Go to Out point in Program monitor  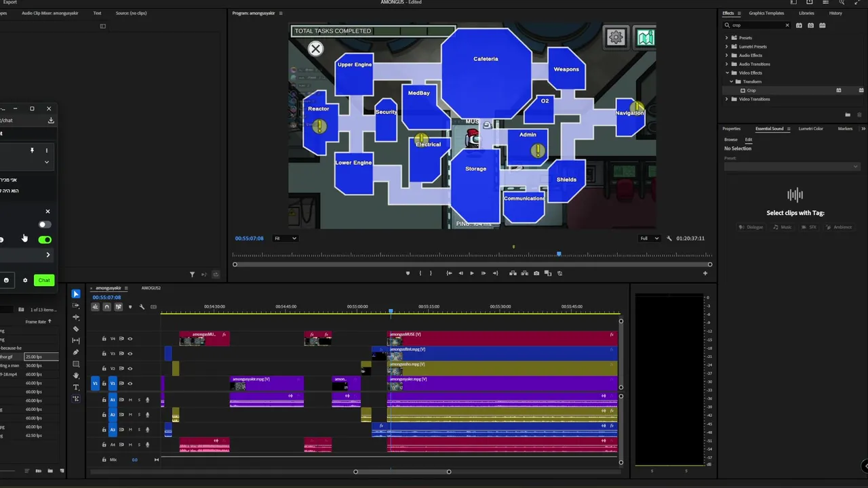[x=495, y=273]
